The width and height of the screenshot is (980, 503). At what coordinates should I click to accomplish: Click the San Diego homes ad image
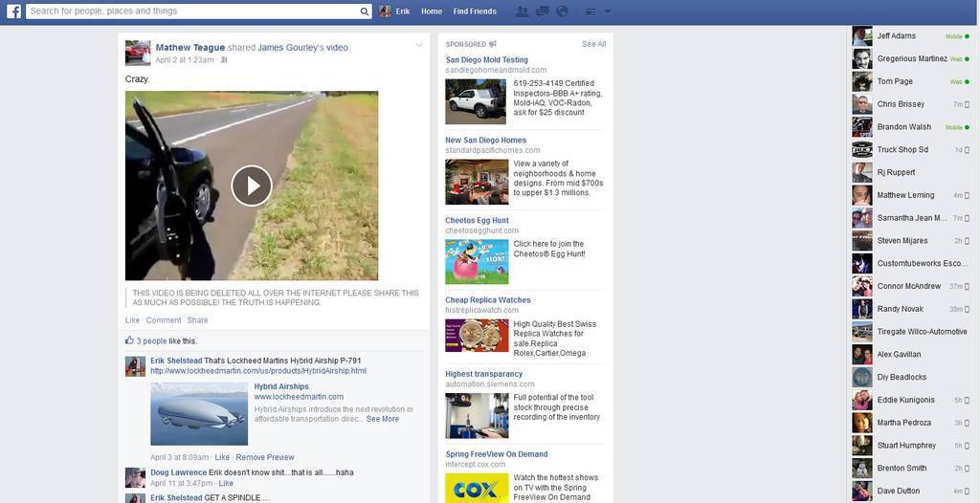477,182
